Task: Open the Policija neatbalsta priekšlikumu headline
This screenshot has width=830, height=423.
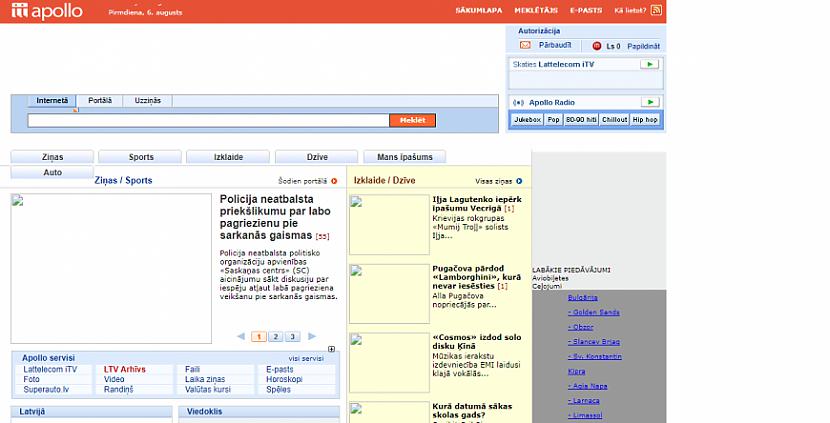Action: click(x=275, y=217)
